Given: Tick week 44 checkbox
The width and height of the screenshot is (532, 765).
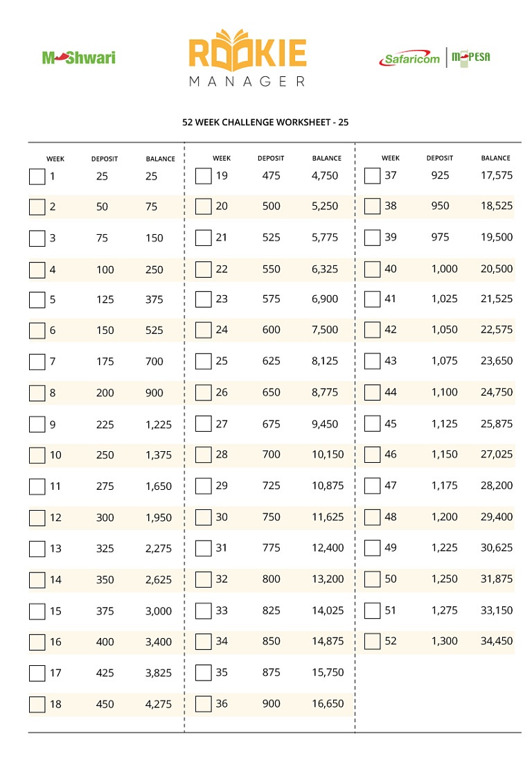Looking at the screenshot, I should pos(372,393).
